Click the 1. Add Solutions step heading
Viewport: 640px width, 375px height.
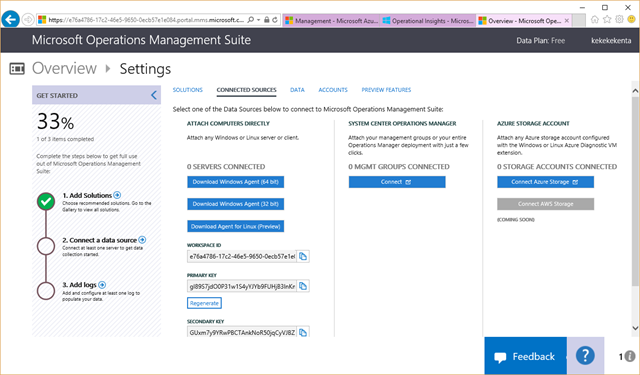87,195
